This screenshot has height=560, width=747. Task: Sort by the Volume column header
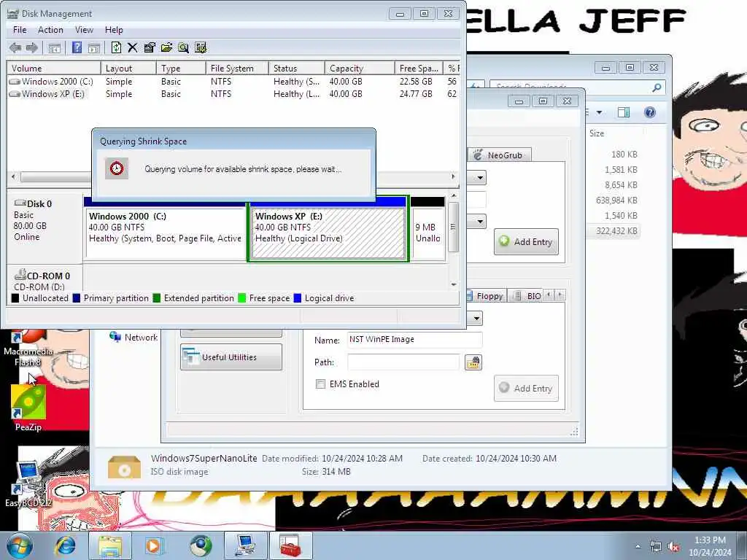pyautogui.click(x=53, y=68)
